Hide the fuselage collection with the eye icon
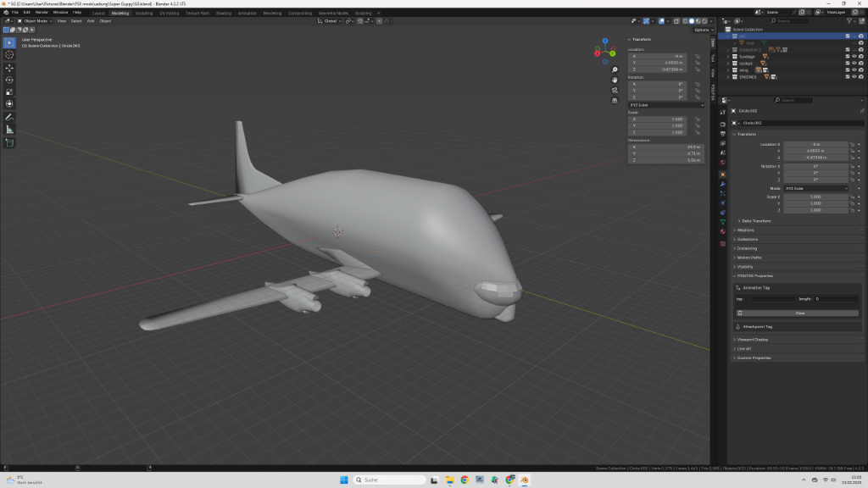This screenshot has width=868, height=488. point(854,57)
